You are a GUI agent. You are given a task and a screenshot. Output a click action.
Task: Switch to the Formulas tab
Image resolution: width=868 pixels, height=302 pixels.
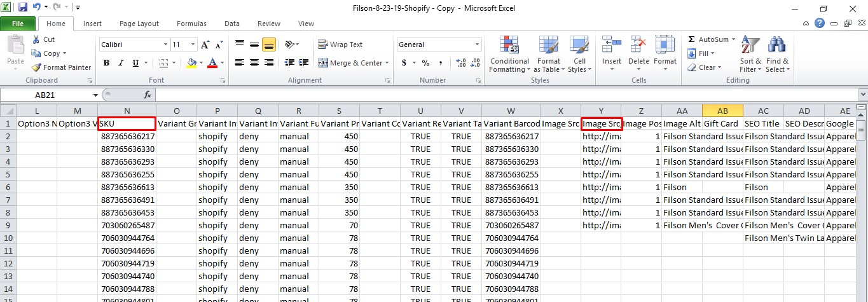coord(191,24)
